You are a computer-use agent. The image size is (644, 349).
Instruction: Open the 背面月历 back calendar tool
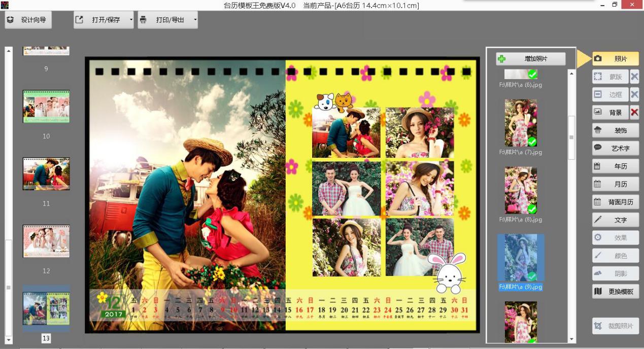(615, 202)
